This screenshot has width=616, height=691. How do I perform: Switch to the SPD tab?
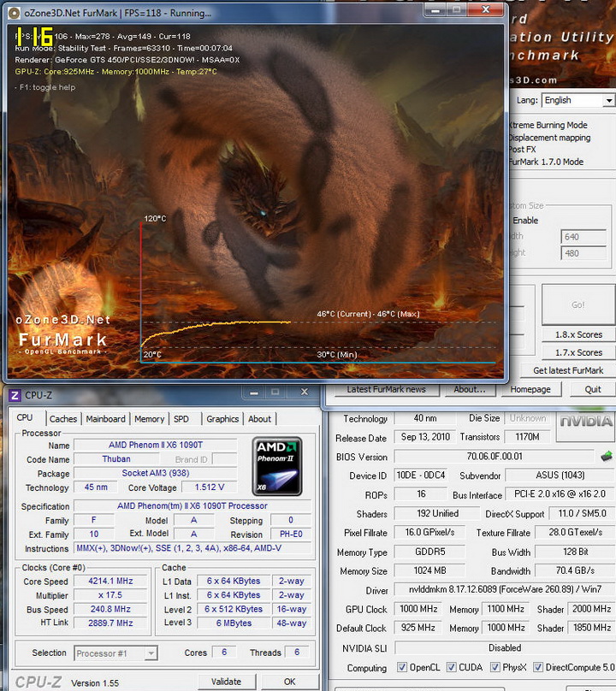point(181,419)
